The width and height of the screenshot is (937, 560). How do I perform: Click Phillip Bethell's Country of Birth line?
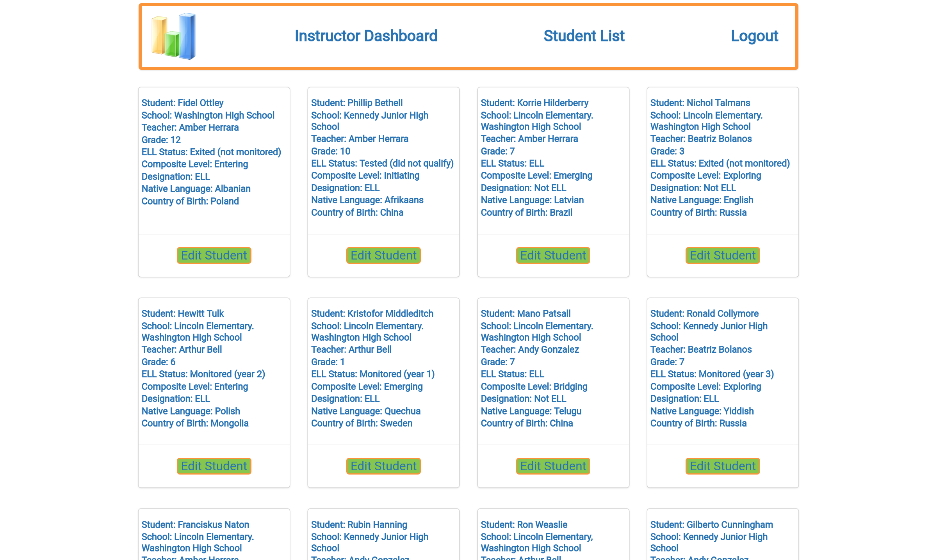point(357,212)
